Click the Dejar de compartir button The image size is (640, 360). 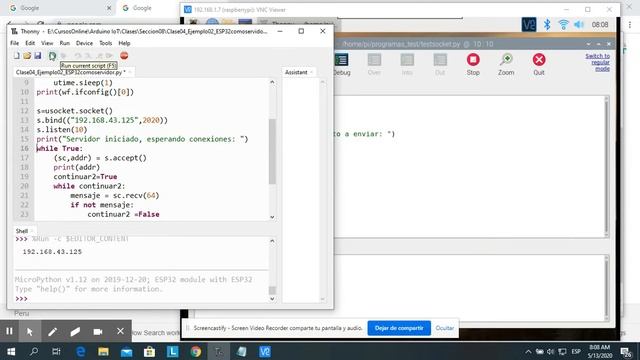(x=399, y=328)
